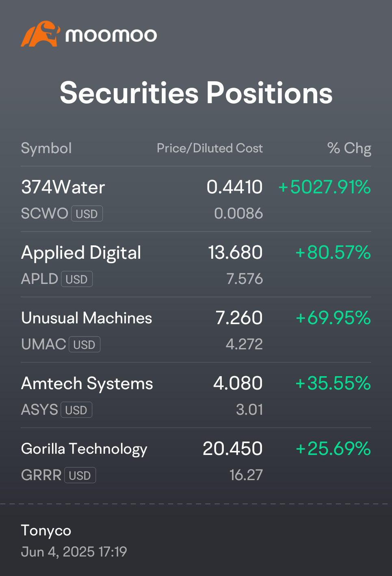The image size is (392, 576).
Task: Click the moomoo bull logo icon
Action: point(40,34)
